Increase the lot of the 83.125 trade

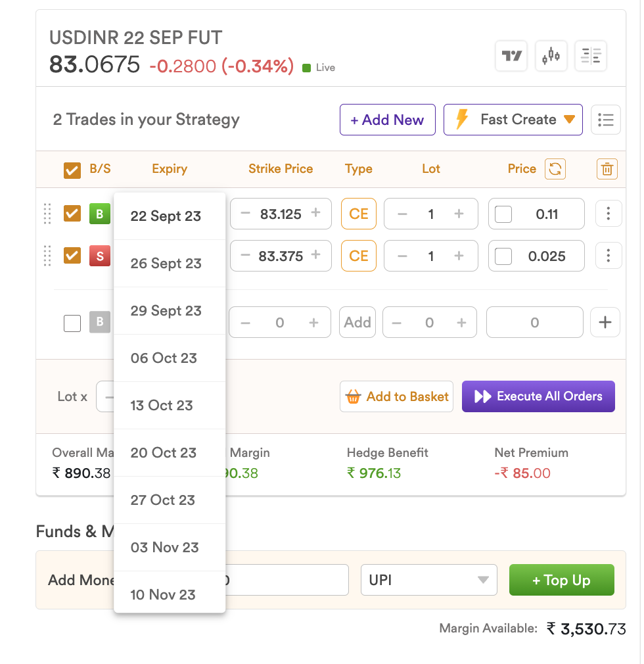459,214
